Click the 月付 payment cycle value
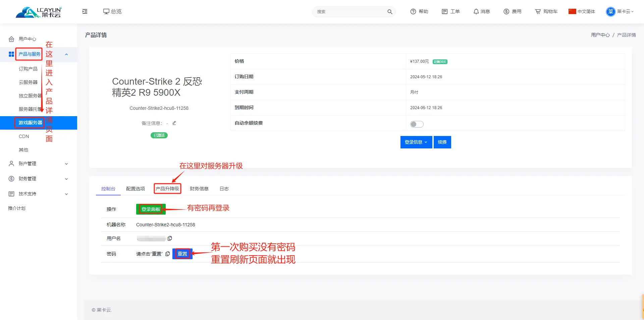The height and width of the screenshot is (320, 644). (414, 92)
